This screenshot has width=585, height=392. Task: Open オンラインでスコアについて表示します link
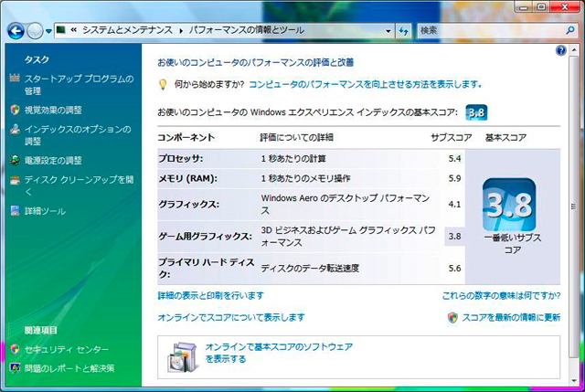pos(231,317)
